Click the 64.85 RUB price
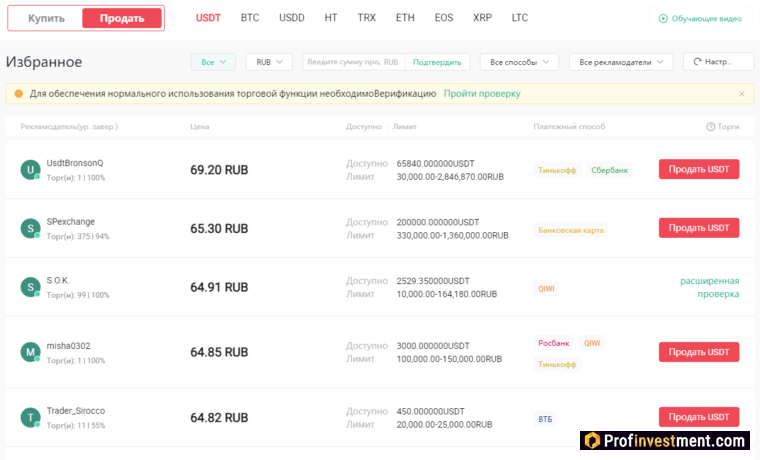The width and height of the screenshot is (760, 460). coord(219,352)
